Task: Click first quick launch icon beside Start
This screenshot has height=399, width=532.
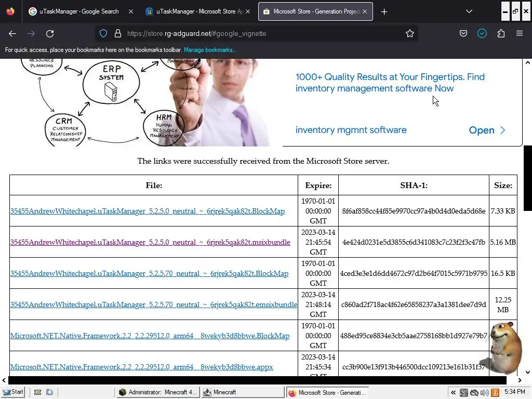Action: tap(37, 392)
